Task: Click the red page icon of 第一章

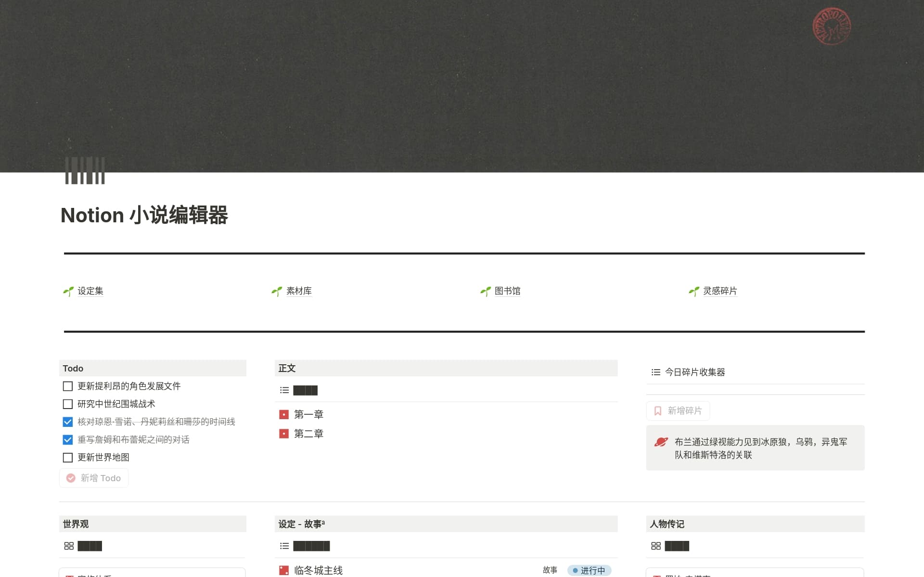Action: 284,414
